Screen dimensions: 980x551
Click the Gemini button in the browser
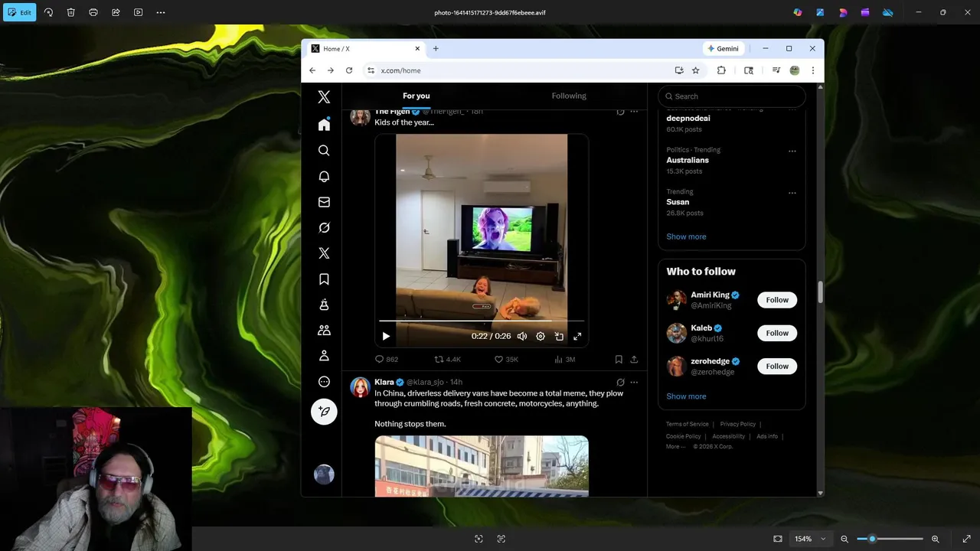(724, 48)
